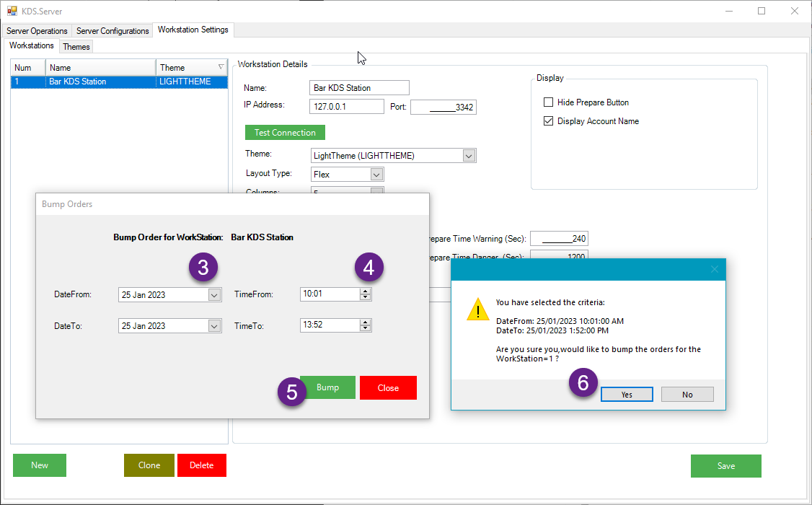Open the DateTo date picker dropdown
812x505 pixels.
(x=214, y=326)
